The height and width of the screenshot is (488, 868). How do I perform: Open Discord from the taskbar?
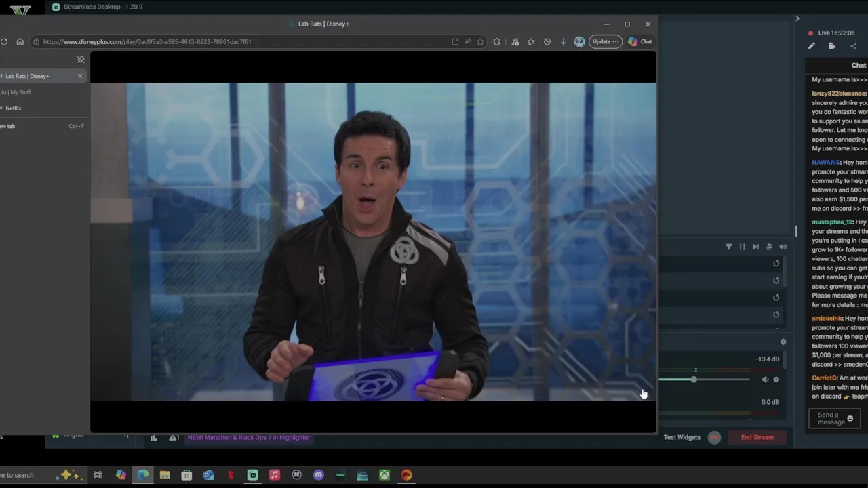[x=319, y=475]
